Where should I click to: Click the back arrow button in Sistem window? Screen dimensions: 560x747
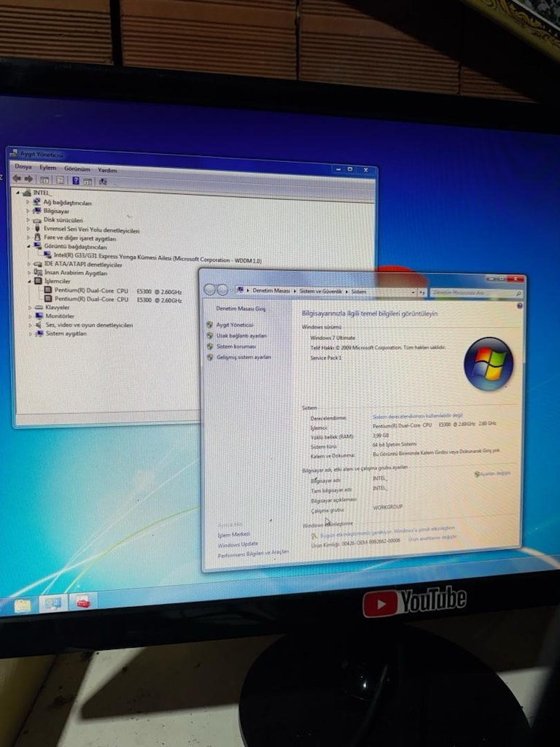pyautogui.click(x=209, y=289)
